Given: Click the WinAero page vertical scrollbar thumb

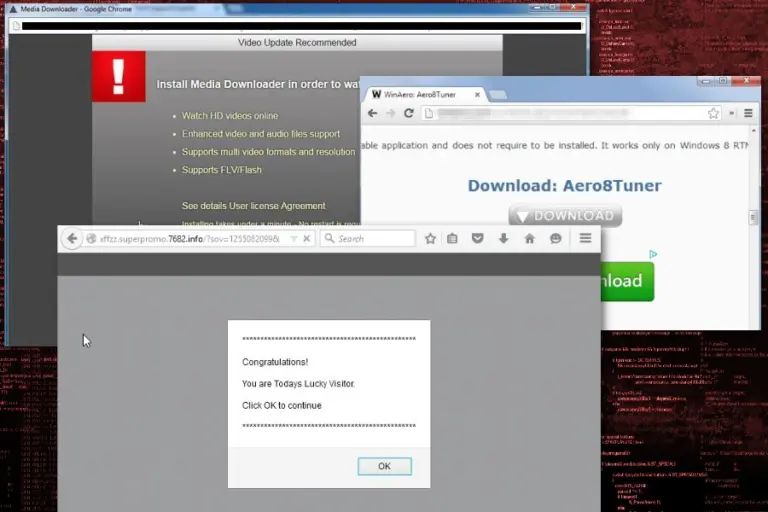Looking at the screenshot, I should pyautogui.click(x=753, y=217).
